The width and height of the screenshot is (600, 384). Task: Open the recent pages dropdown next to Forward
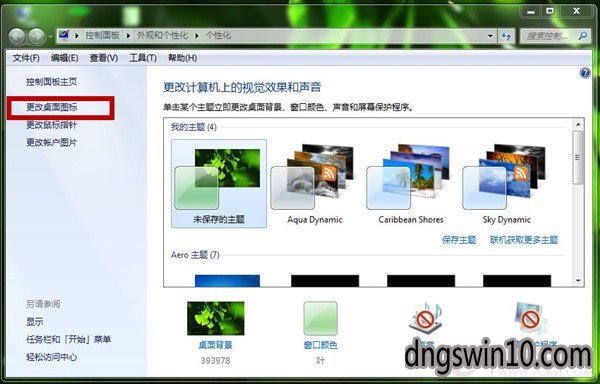[x=50, y=37]
